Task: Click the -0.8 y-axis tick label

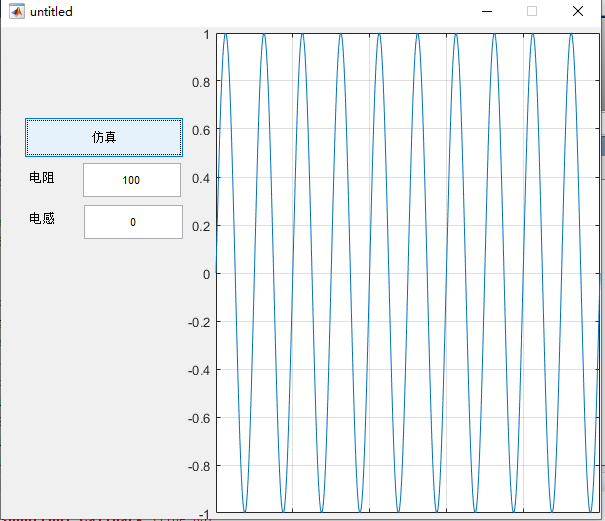Action: (x=199, y=467)
